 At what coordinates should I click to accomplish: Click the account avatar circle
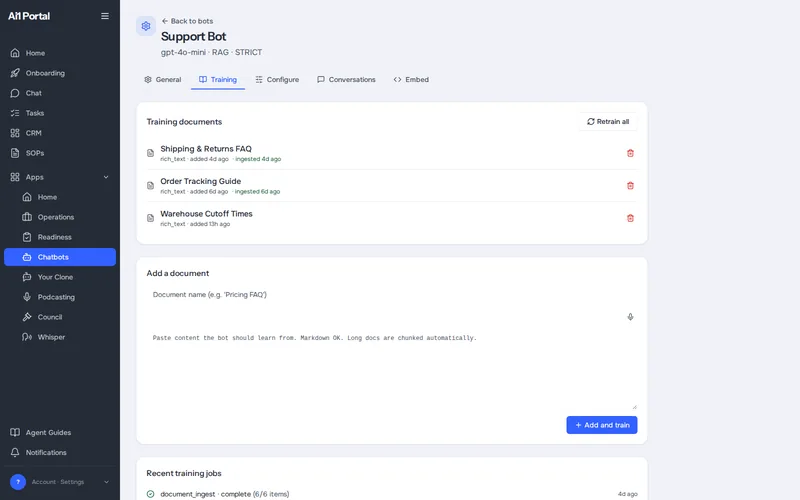(x=18, y=482)
